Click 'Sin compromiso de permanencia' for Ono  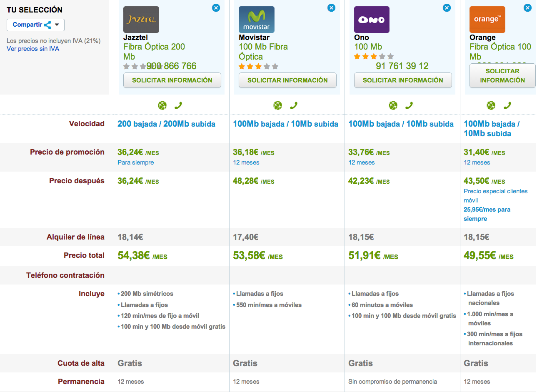pyautogui.click(x=392, y=382)
